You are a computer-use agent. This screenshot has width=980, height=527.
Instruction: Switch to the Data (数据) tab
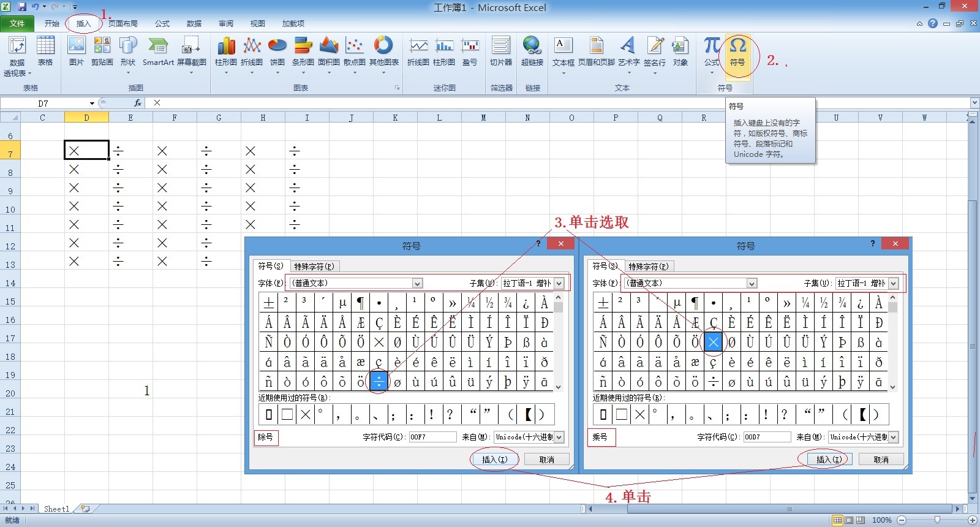194,23
